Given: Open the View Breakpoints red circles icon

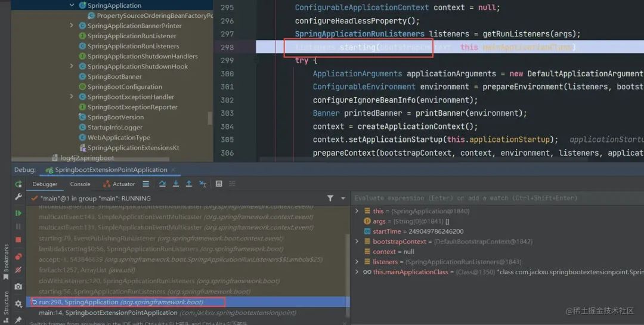Looking at the screenshot, I should (18, 257).
